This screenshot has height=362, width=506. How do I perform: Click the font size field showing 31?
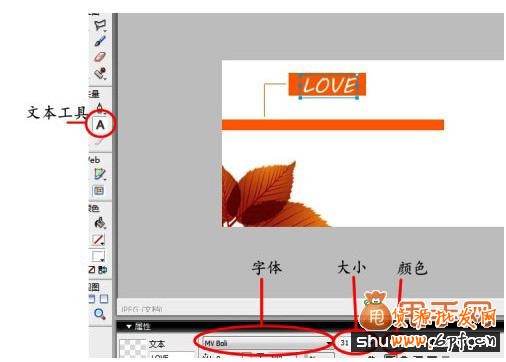coord(344,343)
